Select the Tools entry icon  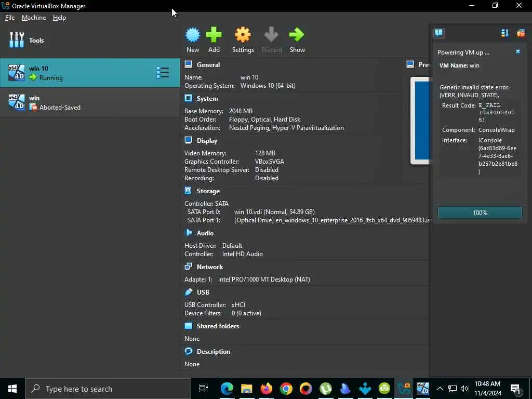17,40
